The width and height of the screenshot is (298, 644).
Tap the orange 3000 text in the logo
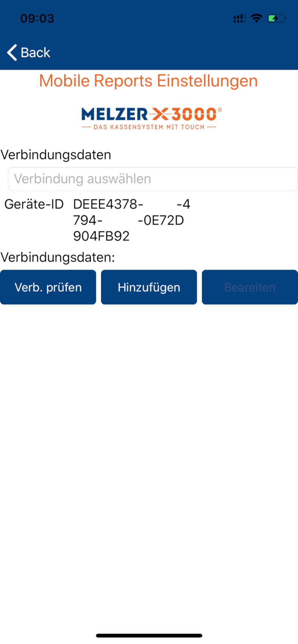point(194,114)
